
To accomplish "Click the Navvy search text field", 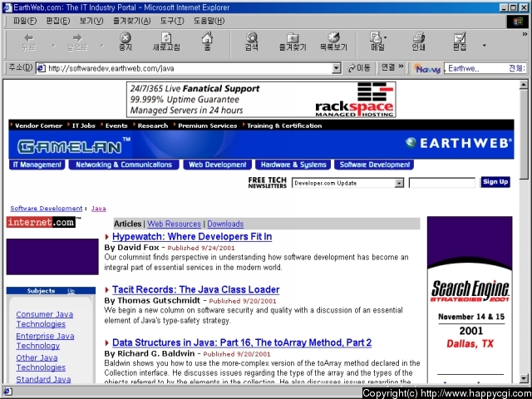I will pos(486,68).
